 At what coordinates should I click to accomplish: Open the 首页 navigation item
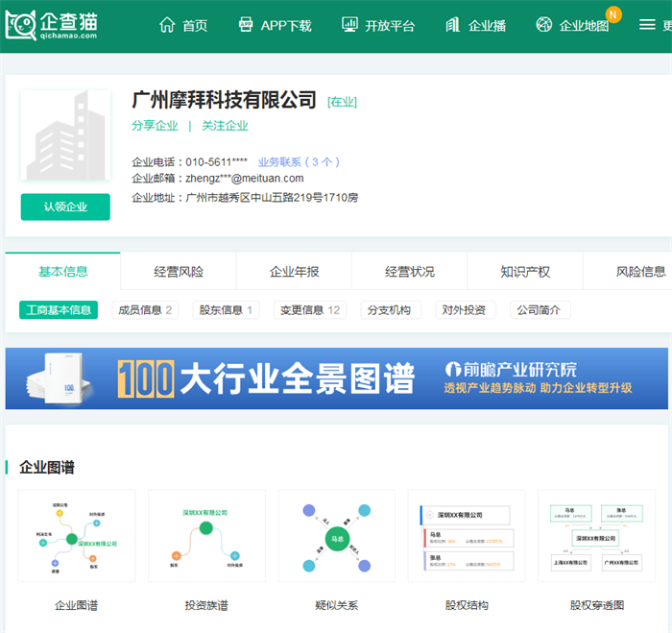point(195,26)
